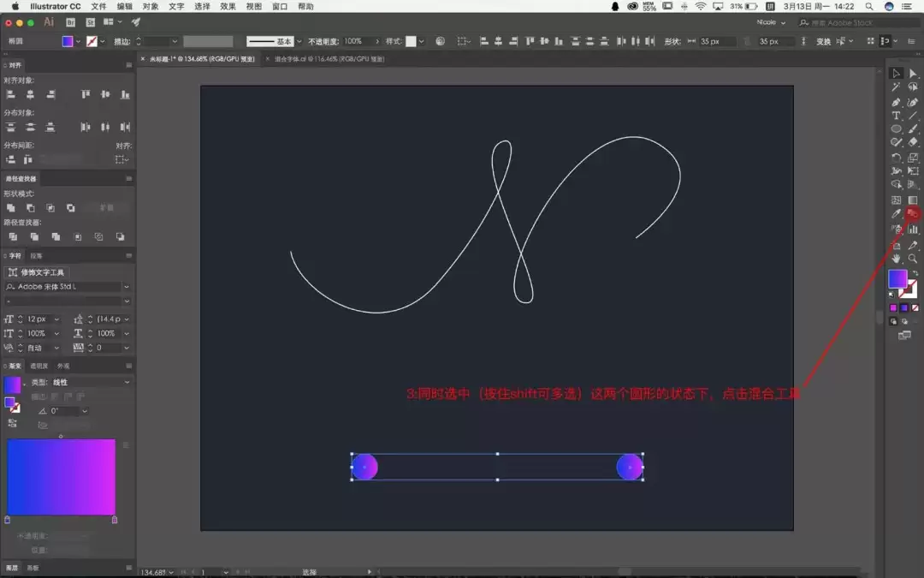Image resolution: width=924 pixels, height=578 pixels.
Task: Select the Scale tool
Action: click(x=913, y=158)
